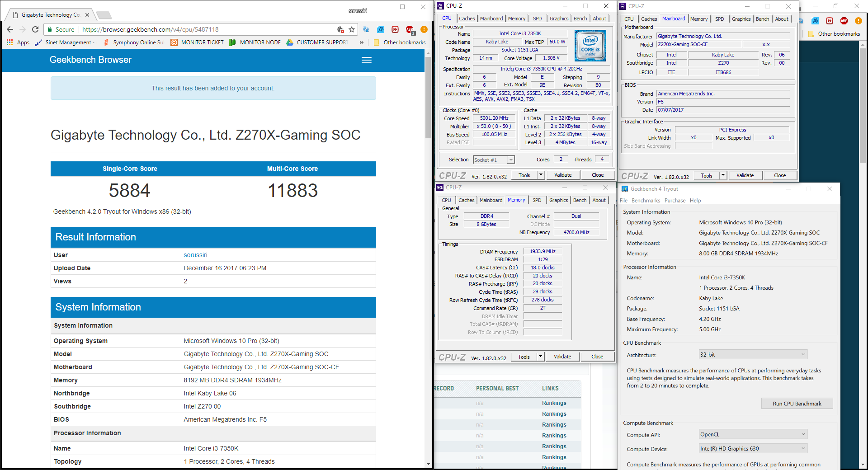Screen dimensions: 868x470
Task: Open the sorussiri user profile link
Action: pos(195,255)
